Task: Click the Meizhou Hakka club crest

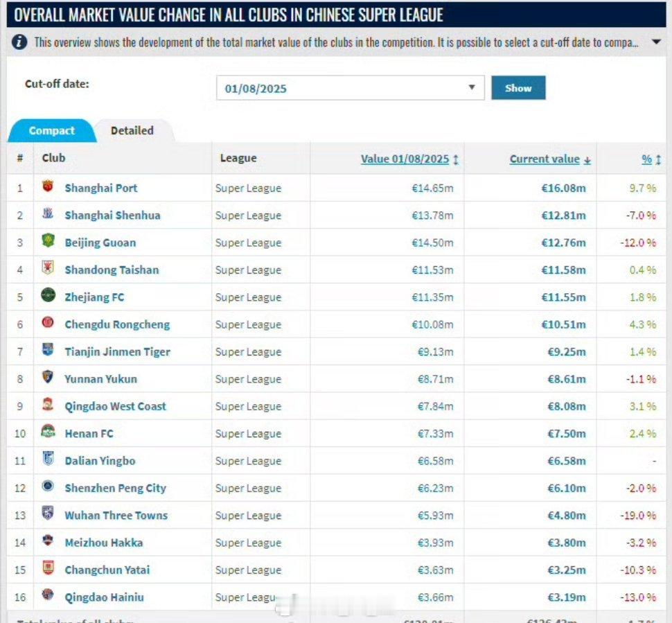Action: [x=48, y=541]
